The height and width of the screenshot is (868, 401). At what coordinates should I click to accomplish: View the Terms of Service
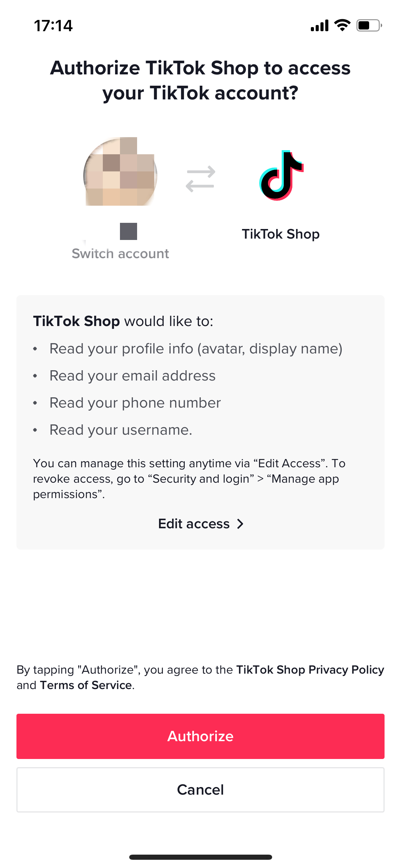(x=85, y=685)
